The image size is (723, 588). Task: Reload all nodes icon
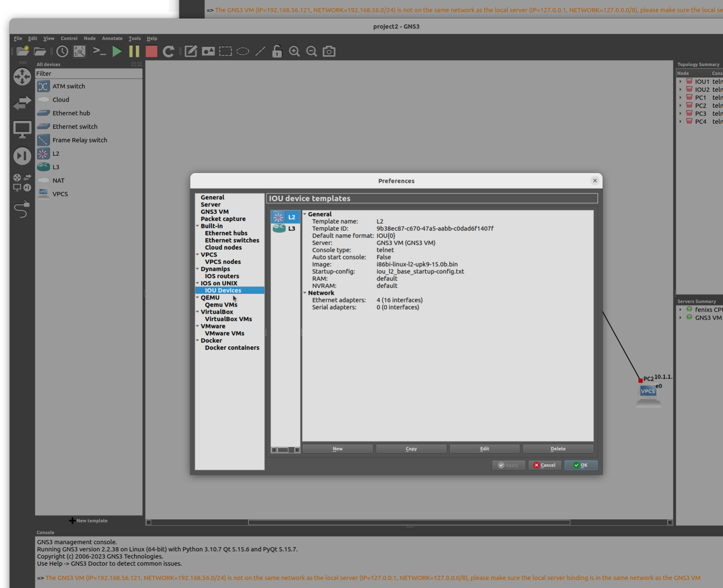pyautogui.click(x=168, y=51)
